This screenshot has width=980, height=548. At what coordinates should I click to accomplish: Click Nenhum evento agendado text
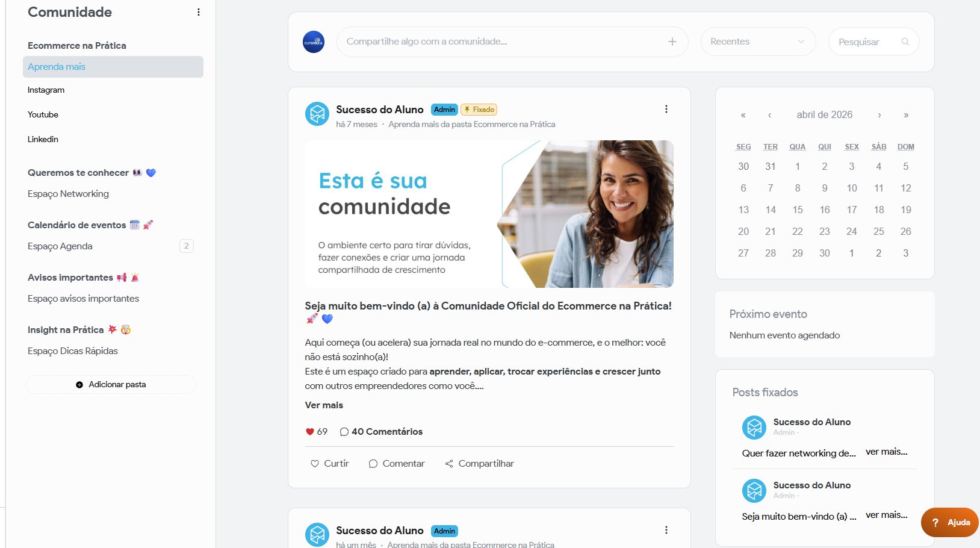[x=784, y=335]
